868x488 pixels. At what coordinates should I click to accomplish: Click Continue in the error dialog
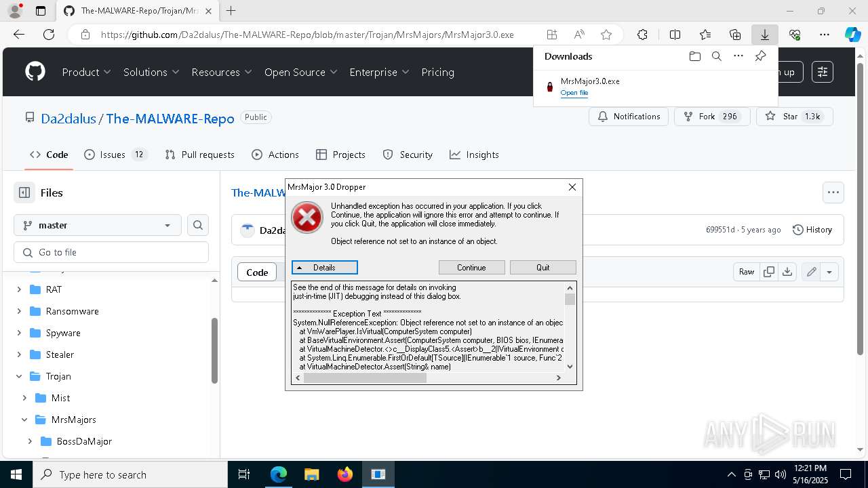(x=471, y=267)
